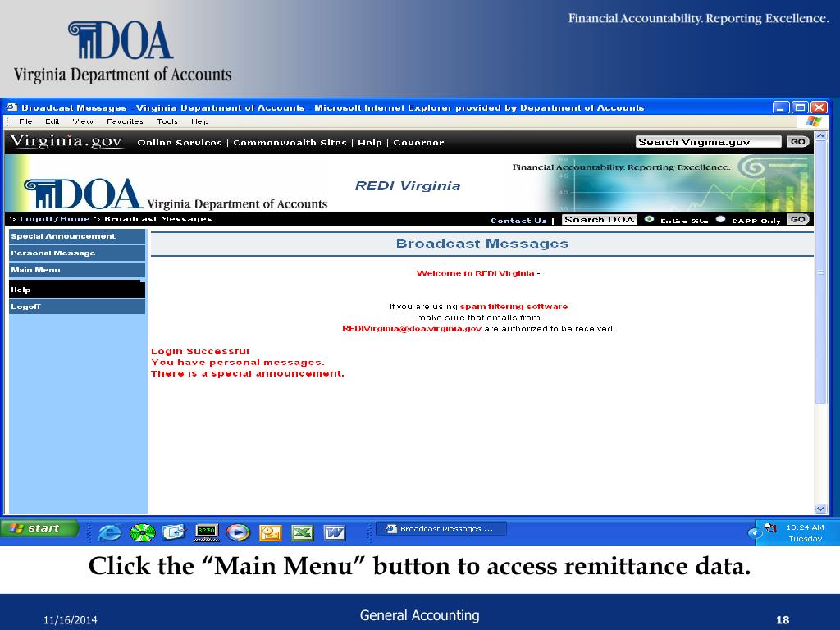Click the Windows flag logo in the menu bar
Image resolution: width=840 pixels, height=630 pixels.
pyautogui.click(x=813, y=121)
